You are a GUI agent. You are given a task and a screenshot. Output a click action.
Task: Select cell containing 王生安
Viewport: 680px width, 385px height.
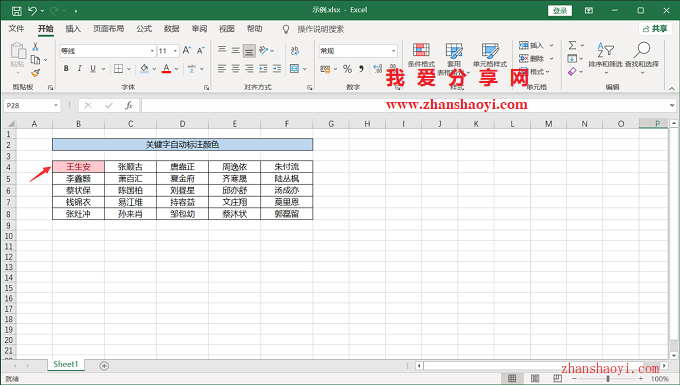coord(78,166)
